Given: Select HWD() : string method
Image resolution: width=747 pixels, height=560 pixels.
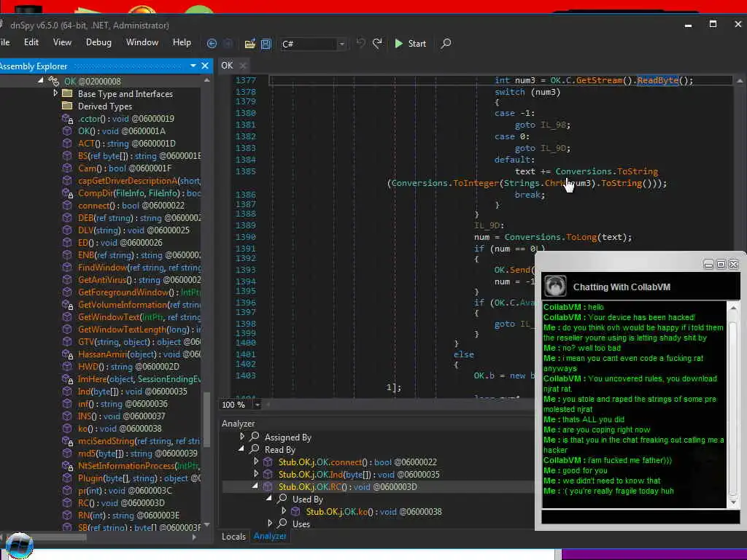Looking at the screenshot, I should 128,366.
